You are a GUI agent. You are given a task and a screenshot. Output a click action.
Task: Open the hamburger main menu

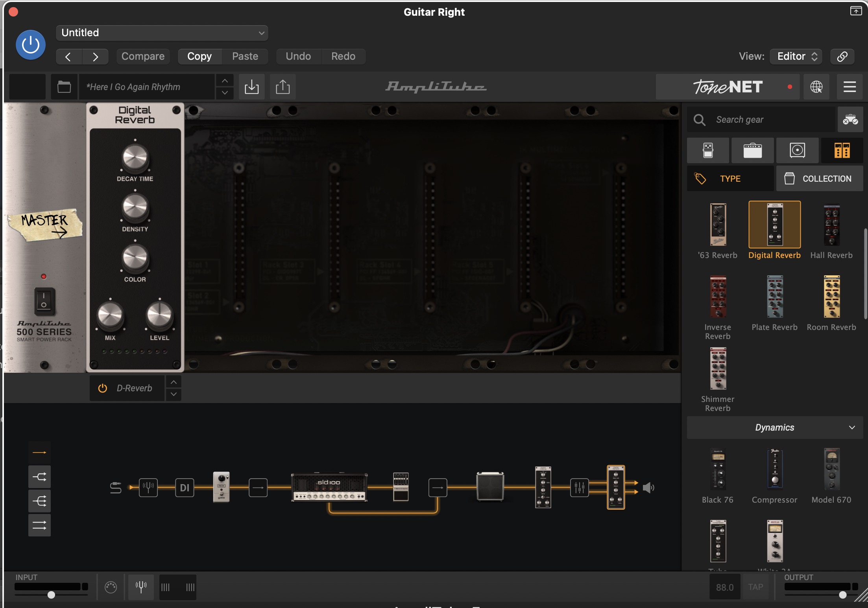(850, 87)
